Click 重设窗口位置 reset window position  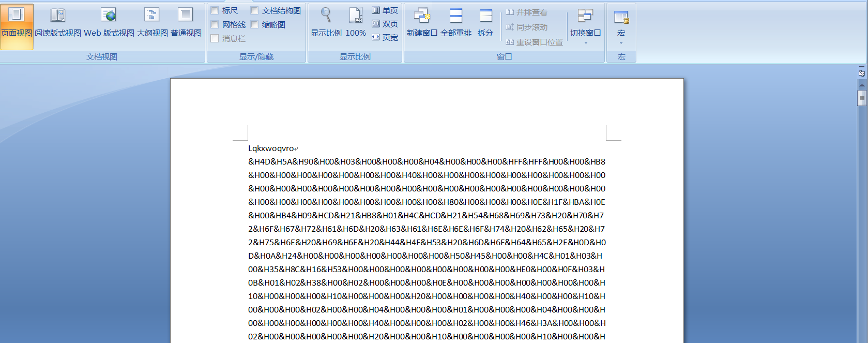point(534,42)
